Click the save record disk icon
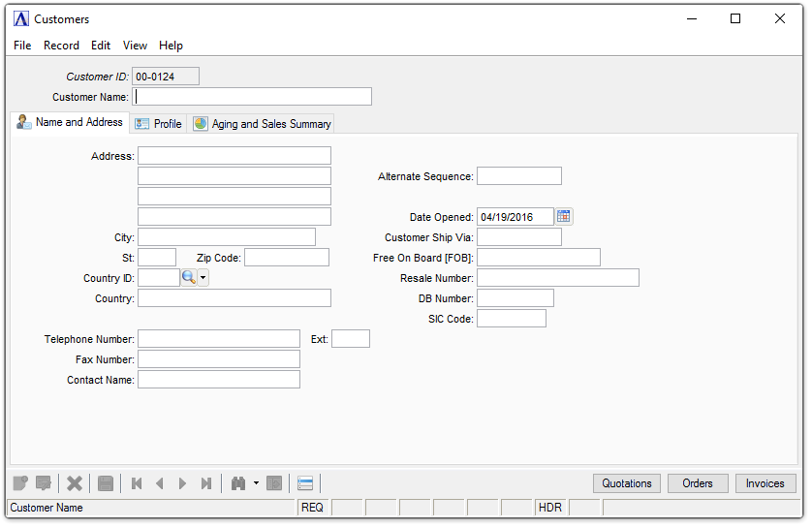The width and height of the screenshot is (812, 527). (106, 483)
